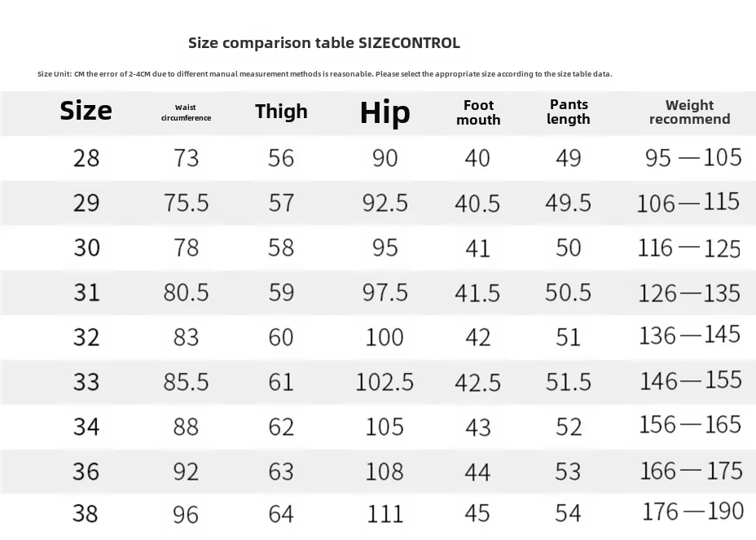Click the "Thigh" column header
Viewport: 756px width, 540px height.
(x=281, y=112)
